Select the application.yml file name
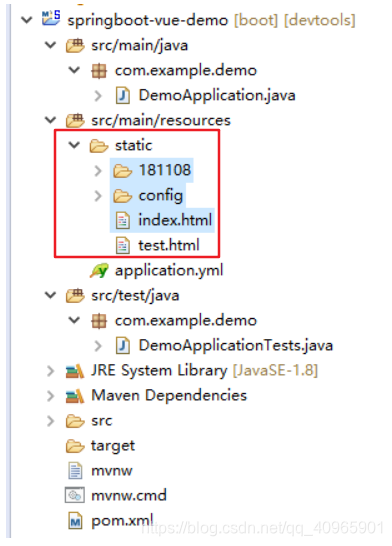 coord(169,271)
